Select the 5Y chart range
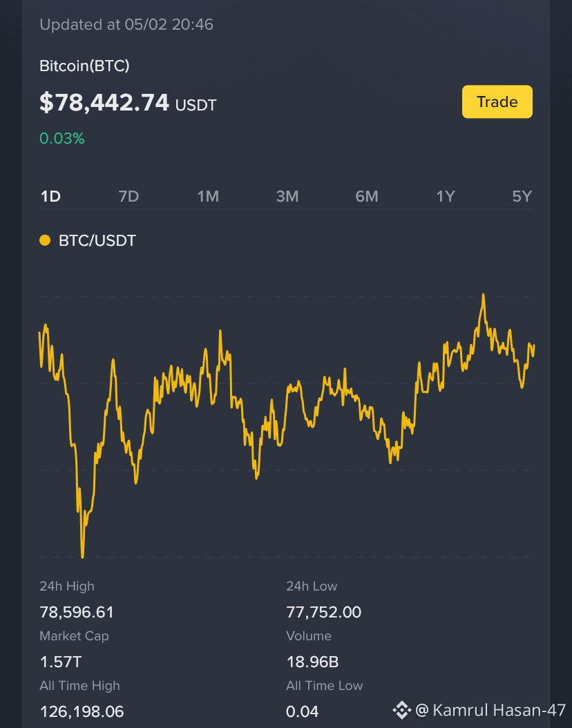 click(x=522, y=196)
